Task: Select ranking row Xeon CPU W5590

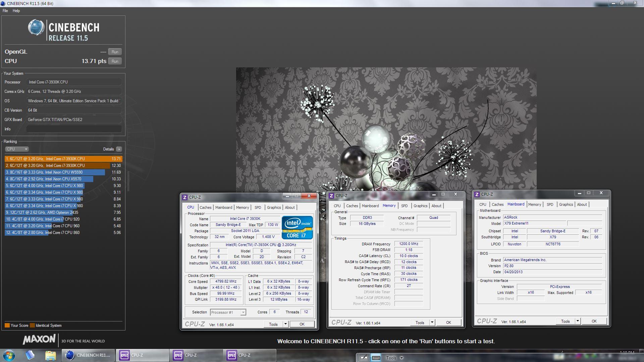Action: (63, 172)
